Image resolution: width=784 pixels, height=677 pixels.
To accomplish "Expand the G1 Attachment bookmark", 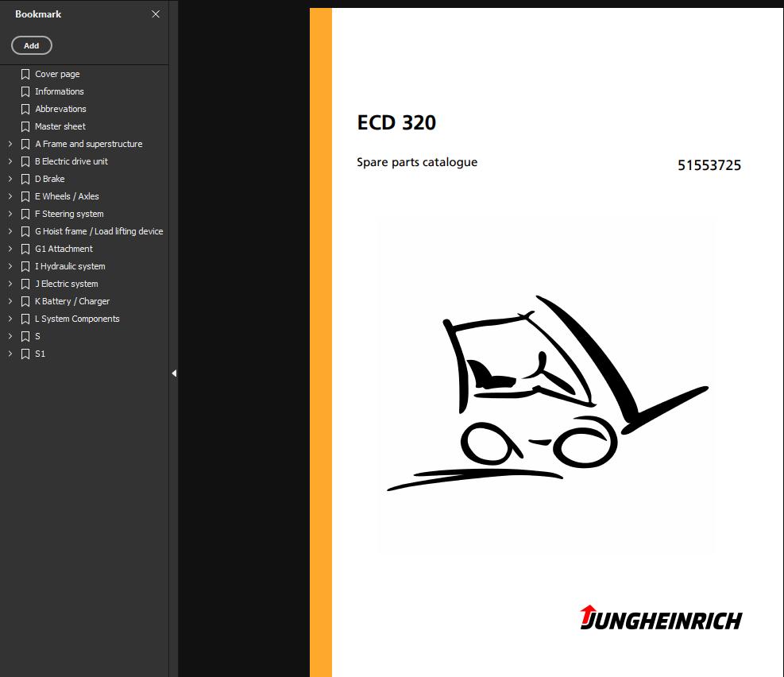I will point(10,249).
